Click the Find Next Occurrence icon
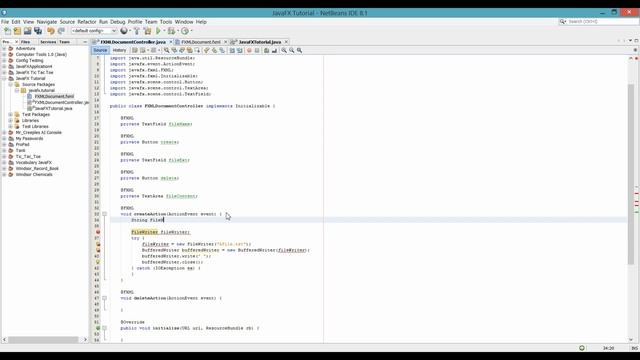Image resolution: width=640 pixels, height=360 pixels. (182, 50)
